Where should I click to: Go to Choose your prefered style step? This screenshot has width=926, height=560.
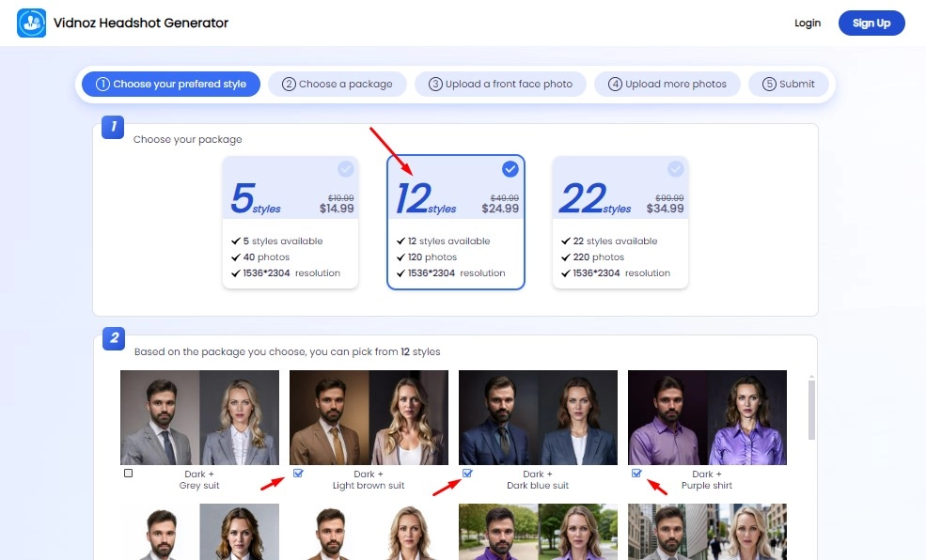(170, 84)
